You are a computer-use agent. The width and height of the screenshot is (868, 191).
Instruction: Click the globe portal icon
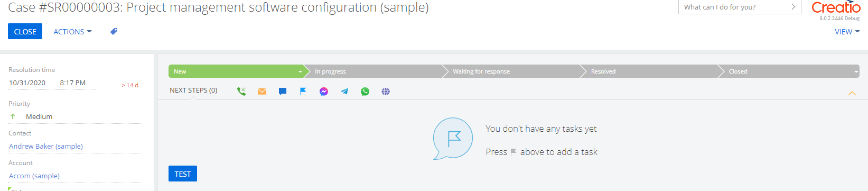(386, 92)
